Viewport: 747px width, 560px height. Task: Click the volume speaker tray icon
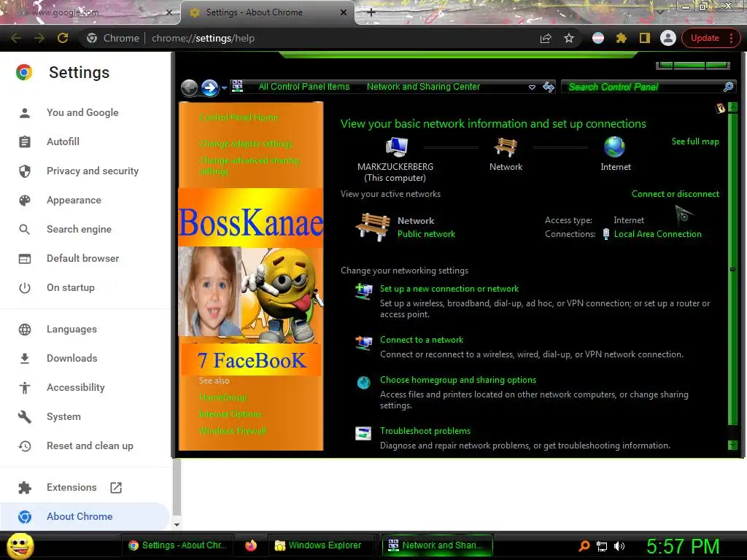619,546
